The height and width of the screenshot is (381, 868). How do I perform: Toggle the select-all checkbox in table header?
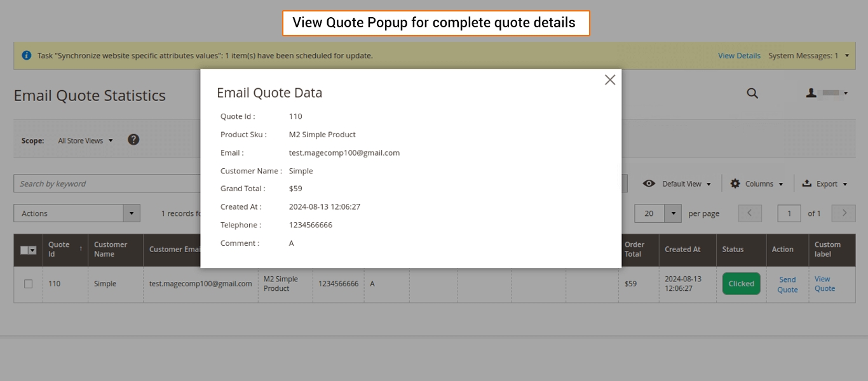[25, 250]
